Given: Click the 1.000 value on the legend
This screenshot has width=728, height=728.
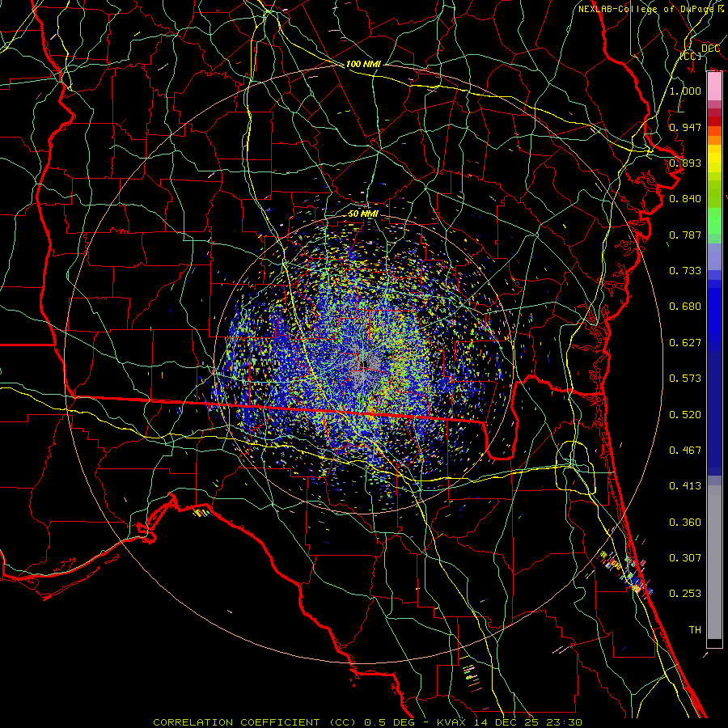Looking at the screenshot, I should coord(685,91).
